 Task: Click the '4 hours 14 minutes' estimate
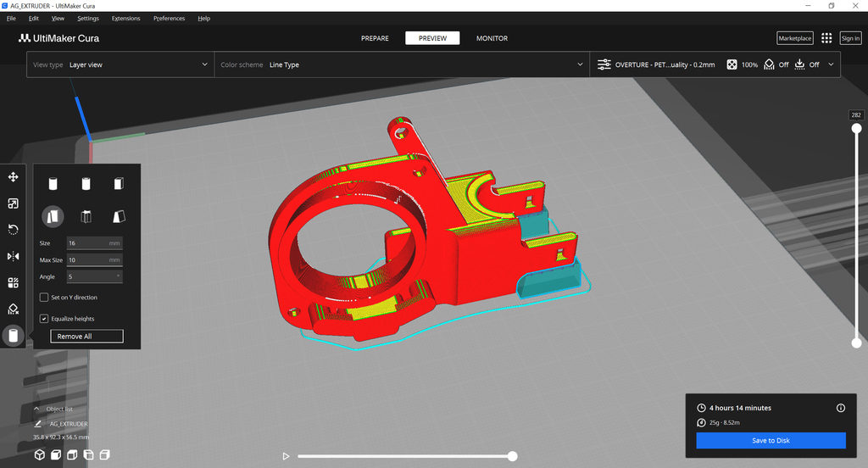click(x=740, y=408)
